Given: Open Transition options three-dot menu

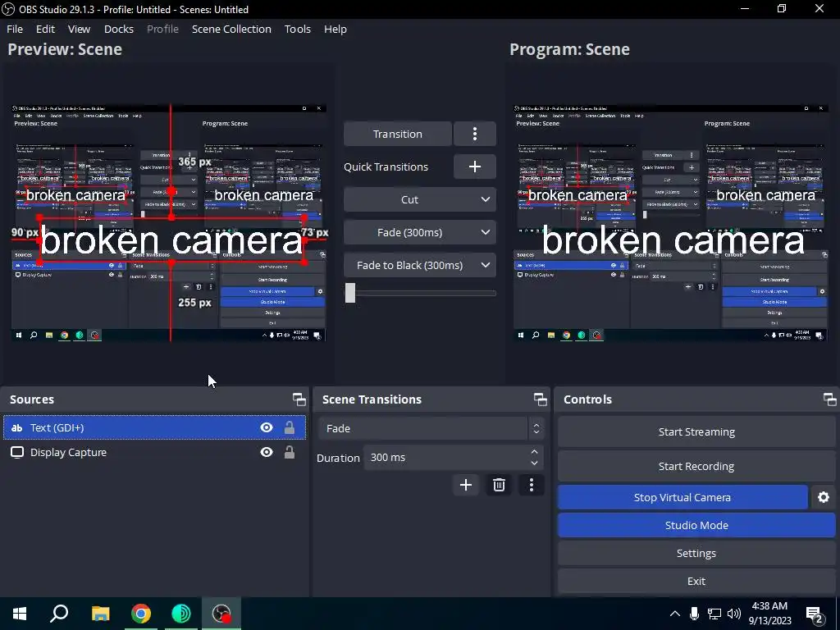Looking at the screenshot, I should pos(475,134).
